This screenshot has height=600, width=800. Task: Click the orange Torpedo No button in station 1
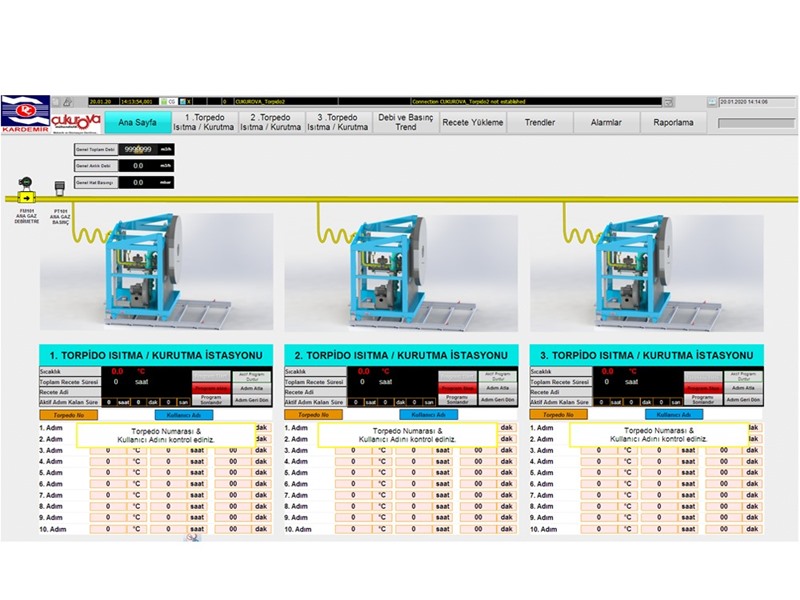click(68, 415)
